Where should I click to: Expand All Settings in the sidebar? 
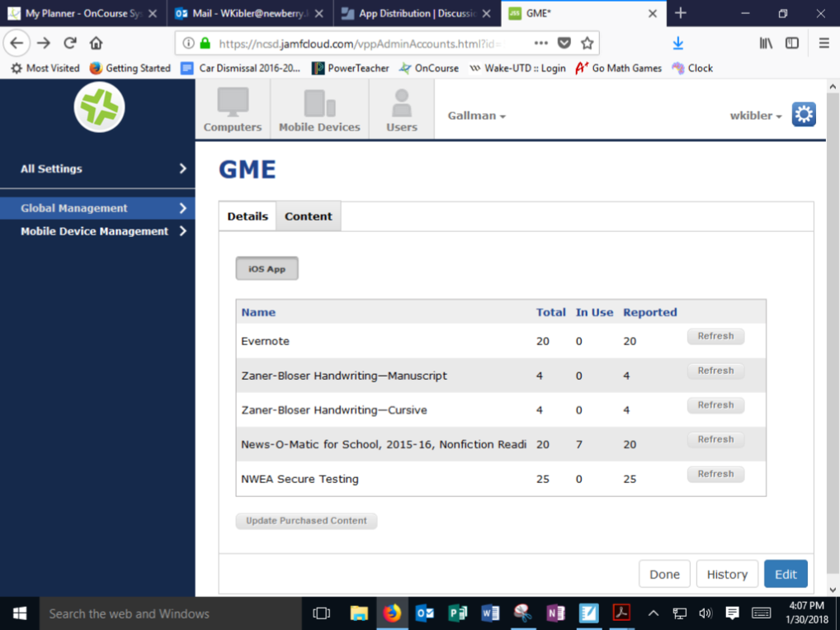pyautogui.click(x=97, y=169)
